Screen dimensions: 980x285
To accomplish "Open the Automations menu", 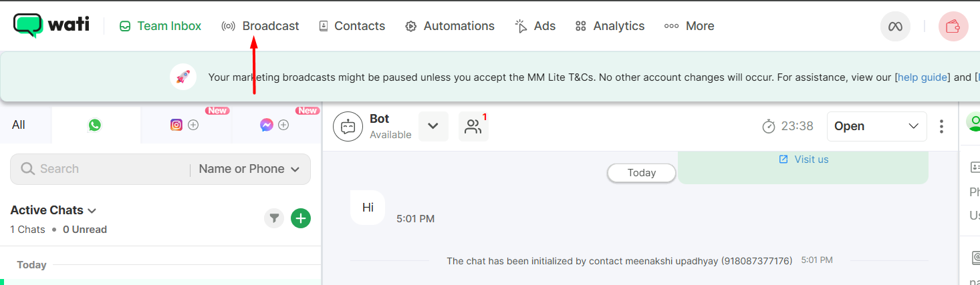I will (450, 26).
